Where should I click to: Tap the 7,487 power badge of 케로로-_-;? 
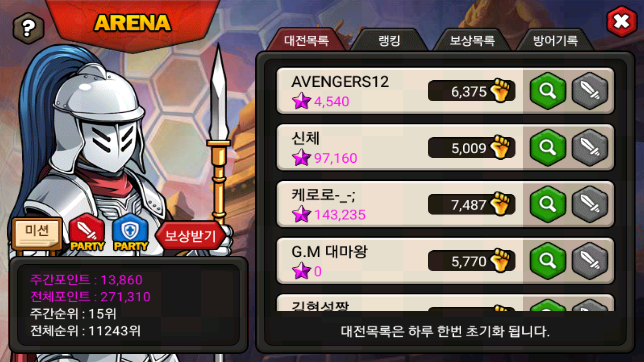tap(471, 204)
